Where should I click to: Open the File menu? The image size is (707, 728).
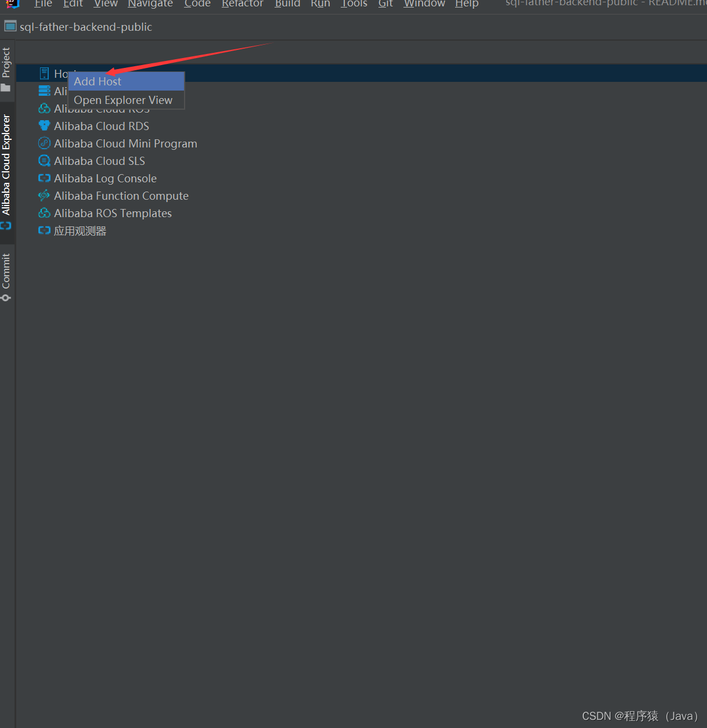click(44, 3)
